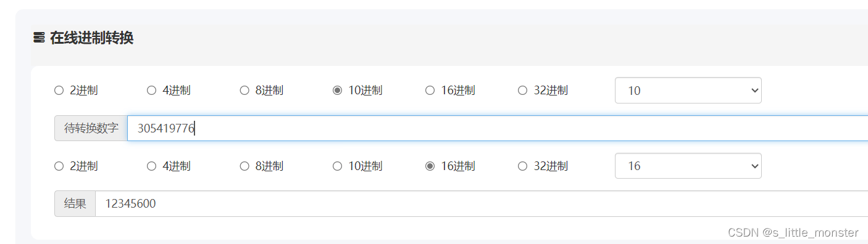The width and height of the screenshot is (868, 244).
Task: Select source 32进制 radio button
Action: [523, 91]
